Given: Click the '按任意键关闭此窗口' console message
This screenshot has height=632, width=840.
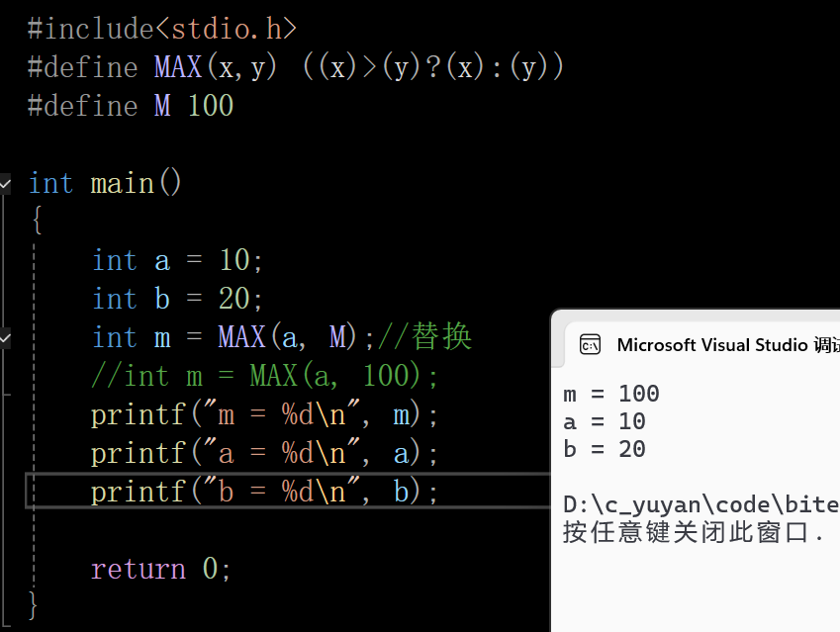Looking at the screenshot, I should pos(686,533).
